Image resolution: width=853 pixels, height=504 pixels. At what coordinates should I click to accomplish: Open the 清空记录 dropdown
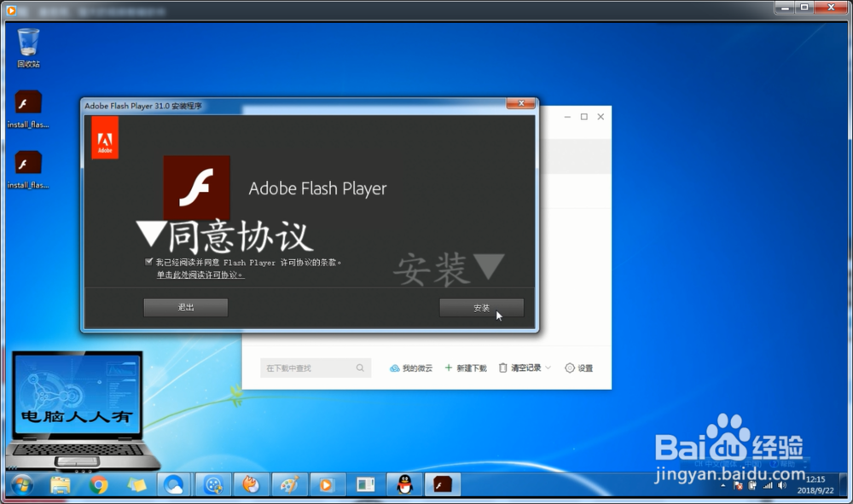click(x=525, y=368)
